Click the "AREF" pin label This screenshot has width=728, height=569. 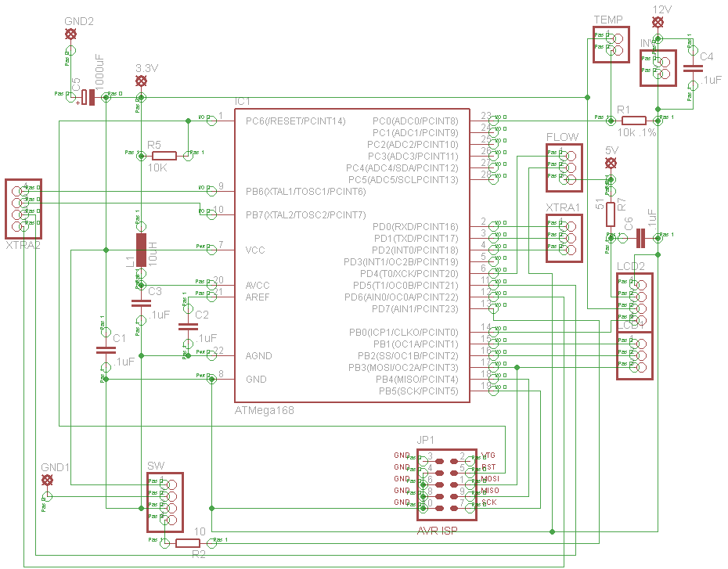pyautogui.click(x=258, y=297)
